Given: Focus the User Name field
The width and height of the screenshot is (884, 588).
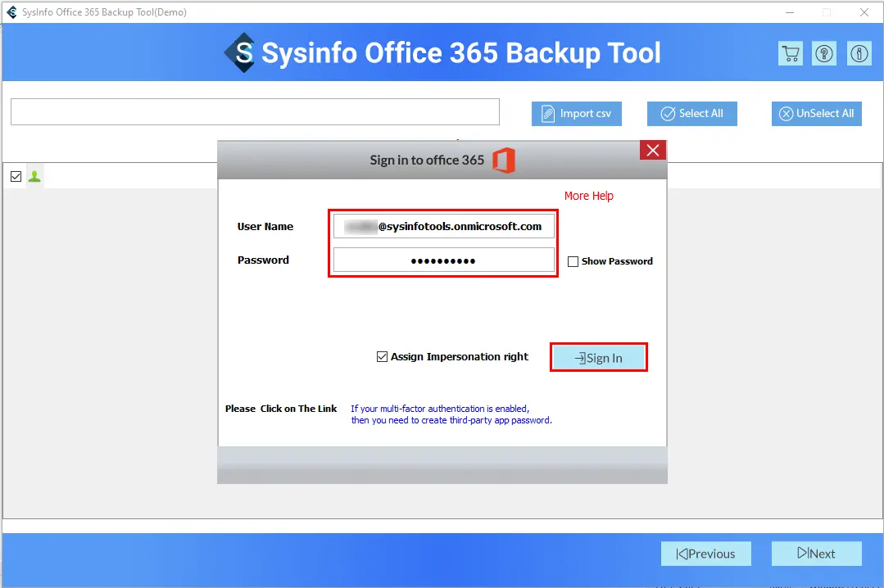Looking at the screenshot, I should 444,226.
